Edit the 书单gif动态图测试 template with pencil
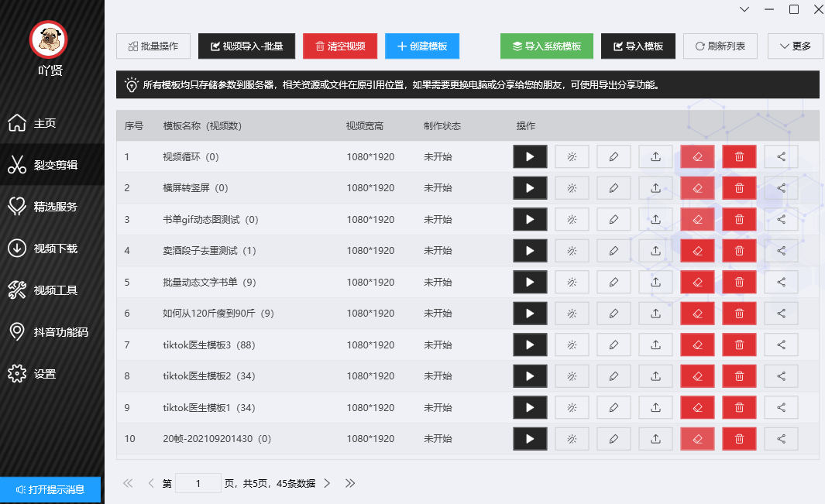The width and height of the screenshot is (825, 504). click(614, 219)
